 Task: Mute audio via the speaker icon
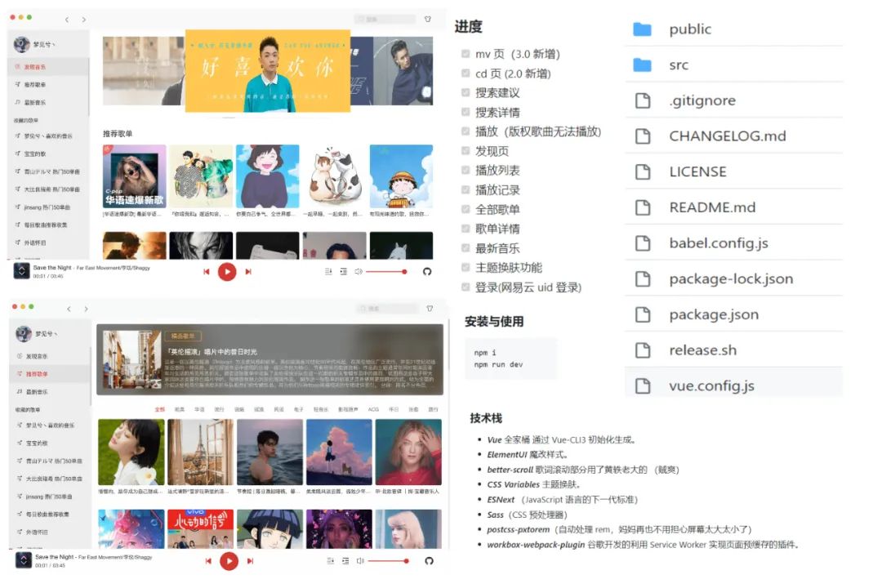tap(359, 272)
